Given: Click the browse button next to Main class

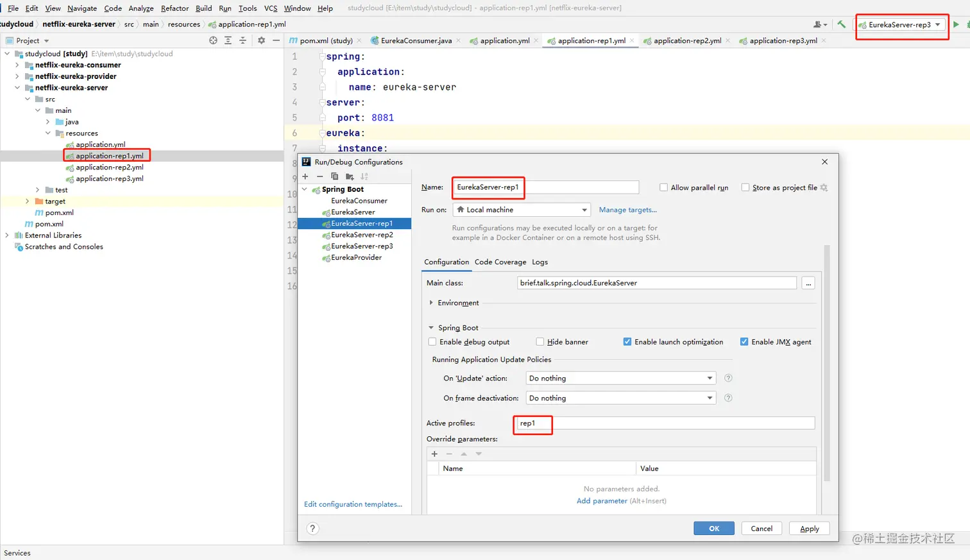Looking at the screenshot, I should (808, 283).
